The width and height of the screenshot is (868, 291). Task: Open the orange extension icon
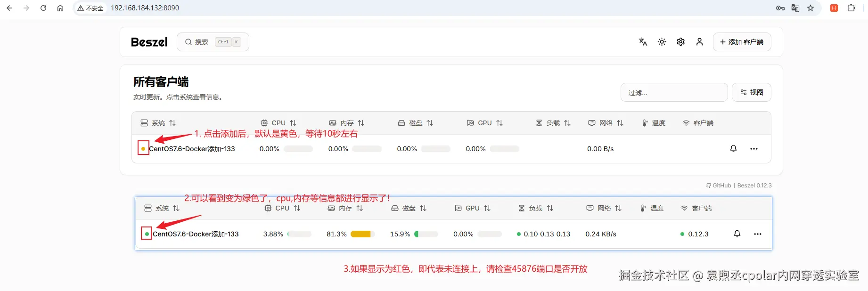click(834, 8)
